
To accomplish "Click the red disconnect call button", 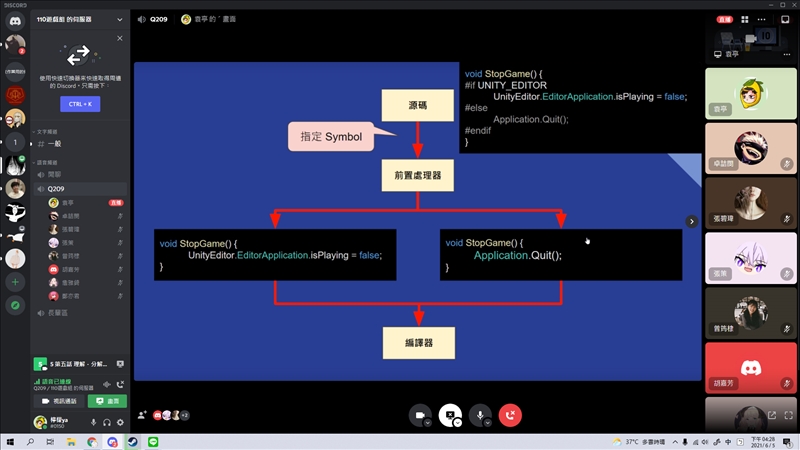I will click(x=511, y=415).
